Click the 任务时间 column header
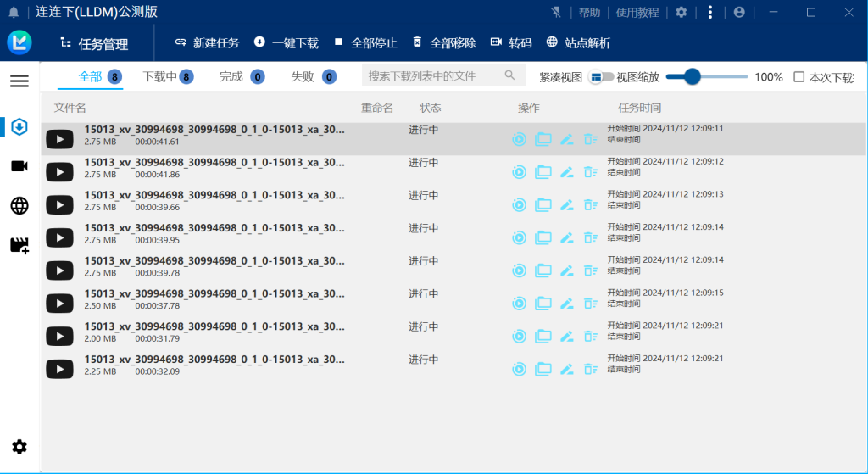The height and width of the screenshot is (474, 868). (639, 108)
